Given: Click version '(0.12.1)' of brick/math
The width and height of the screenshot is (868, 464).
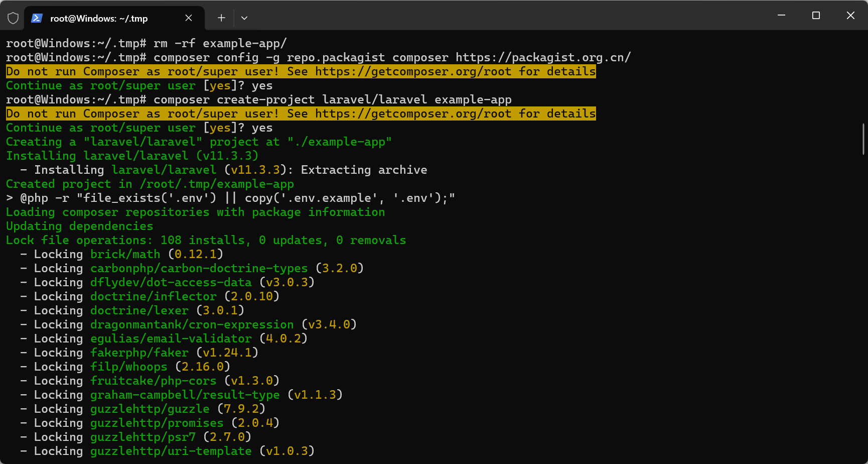Looking at the screenshot, I should tap(196, 254).
